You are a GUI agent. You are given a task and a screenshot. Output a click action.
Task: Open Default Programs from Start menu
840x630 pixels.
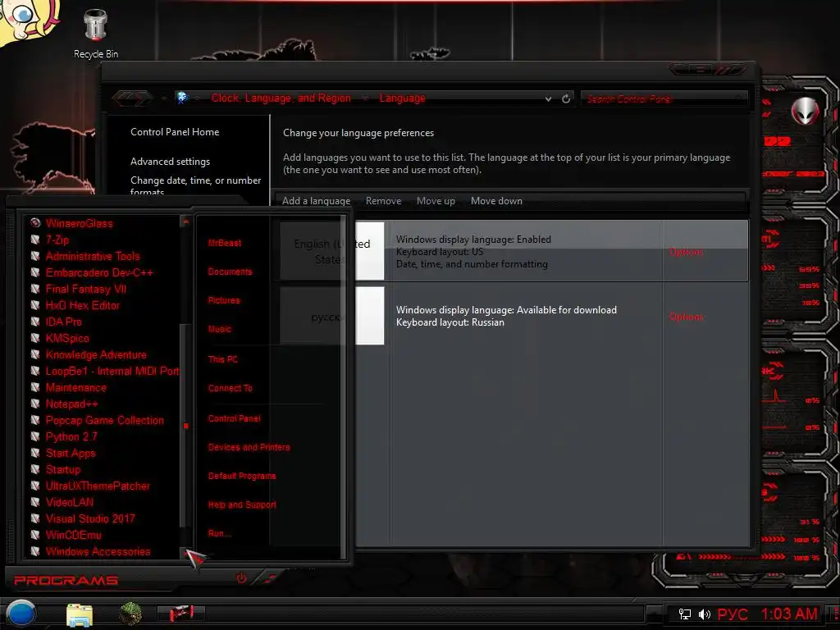click(242, 476)
